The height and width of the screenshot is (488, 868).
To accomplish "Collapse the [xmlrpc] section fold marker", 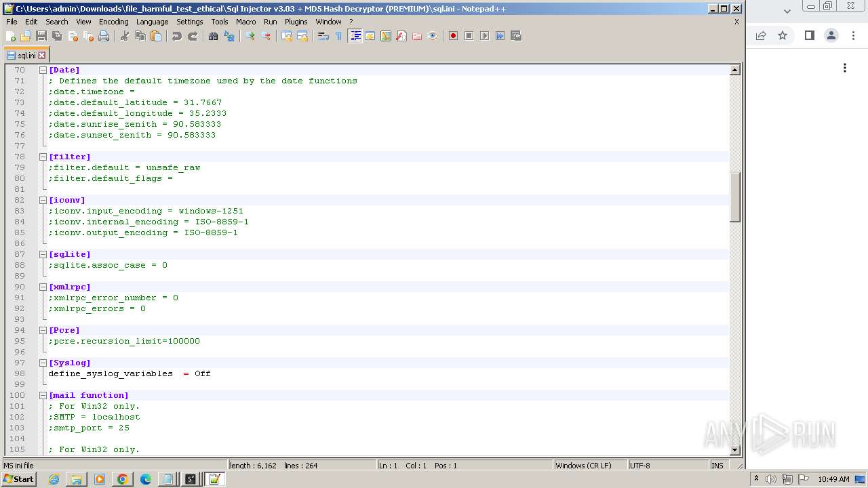I will (43, 287).
